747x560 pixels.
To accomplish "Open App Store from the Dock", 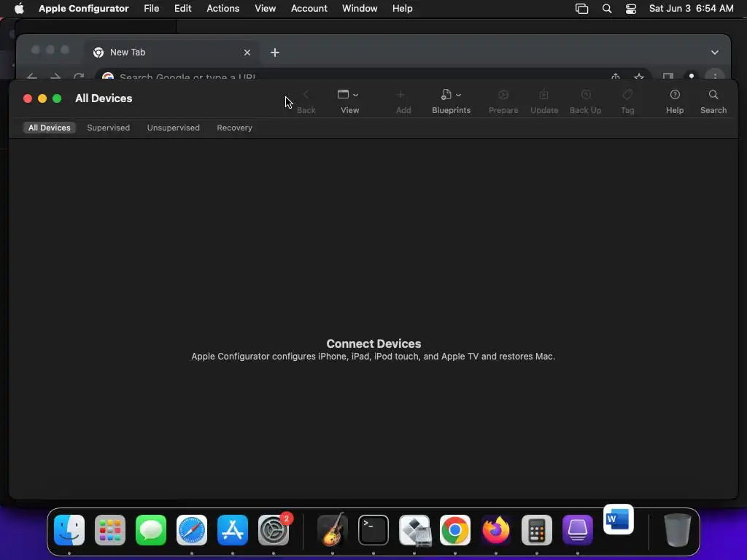I will pyautogui.click(x=233, y=530).
